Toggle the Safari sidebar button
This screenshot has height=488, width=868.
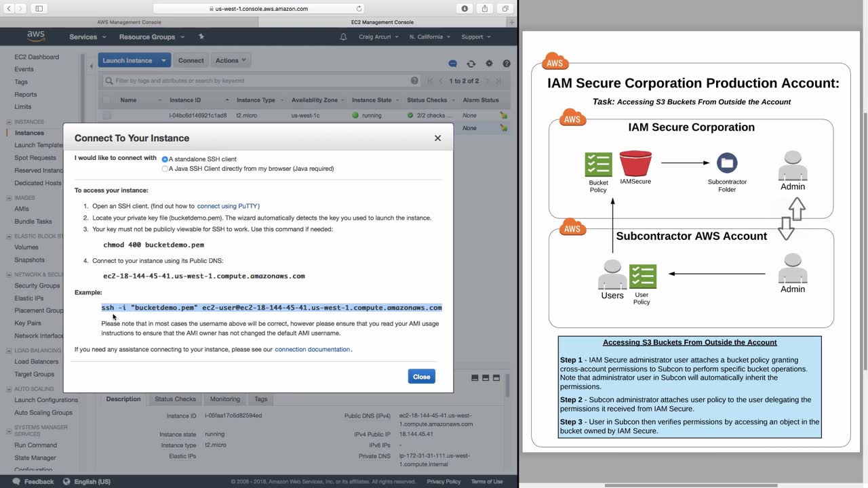coord(39,9)
